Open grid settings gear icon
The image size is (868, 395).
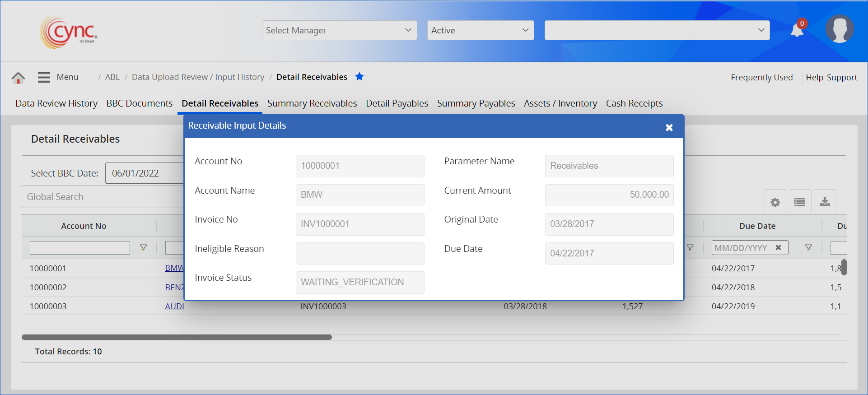pyautogui.click(x=775, y=202)
